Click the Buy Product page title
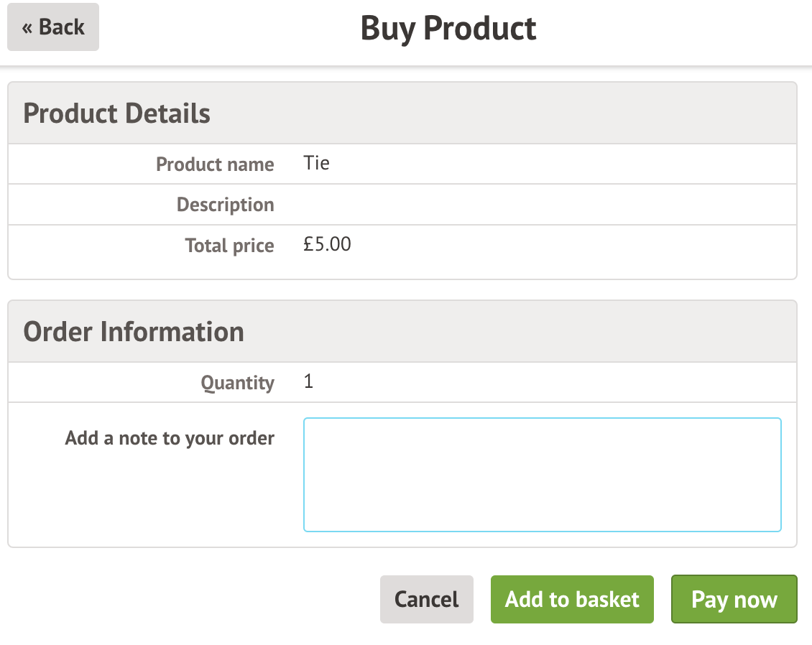 coord(448,29)
